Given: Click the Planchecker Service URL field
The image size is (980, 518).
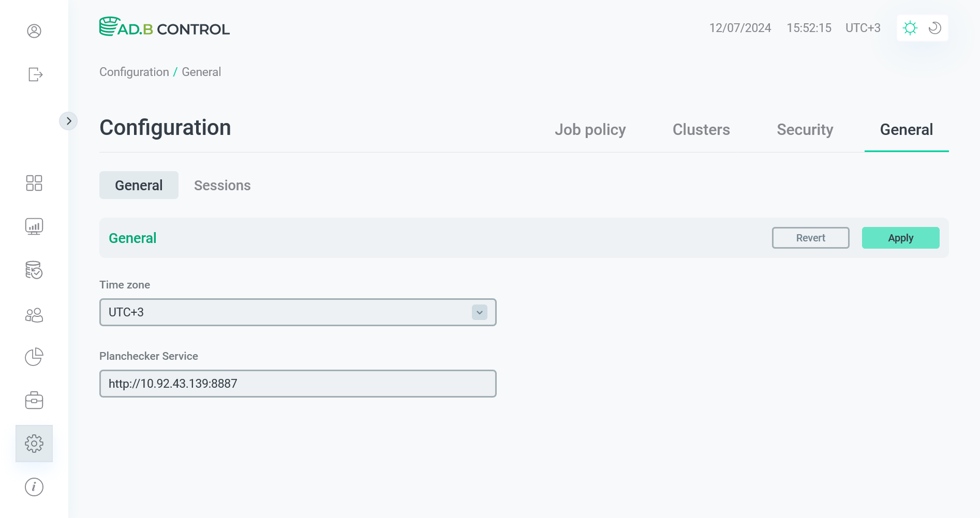Looking at the screenshot, I should point(298,384).
